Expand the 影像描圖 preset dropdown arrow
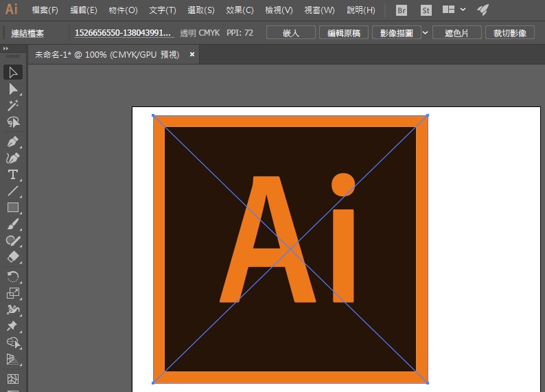545x392 pixels. 425,33
